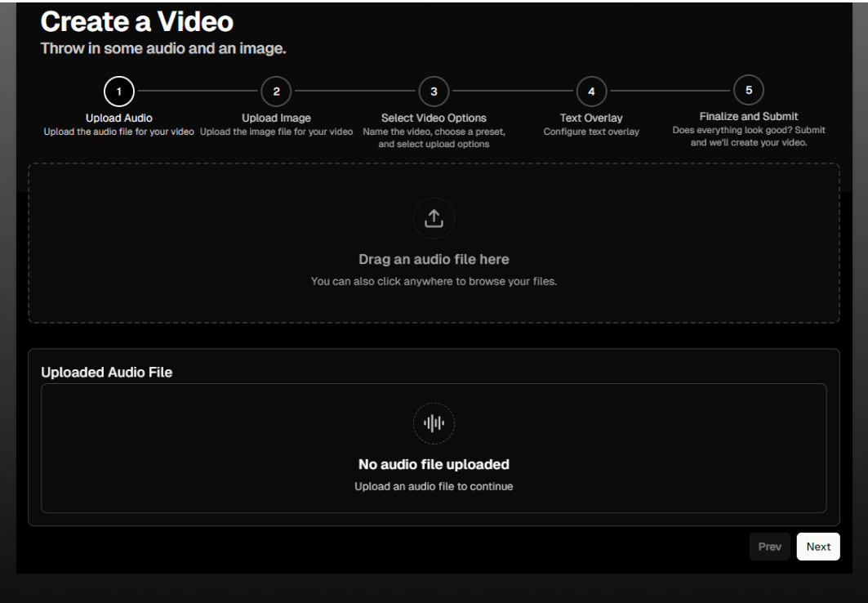Select the step 5 circle for Finalize and Submit
The image size is (868, 603).
[x=749, y=92]
